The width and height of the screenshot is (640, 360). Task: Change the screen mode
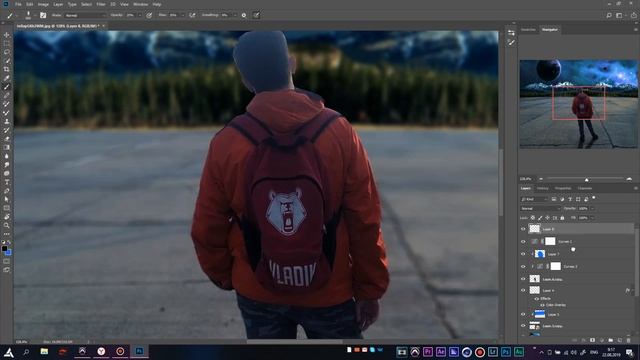pos(7,270)
